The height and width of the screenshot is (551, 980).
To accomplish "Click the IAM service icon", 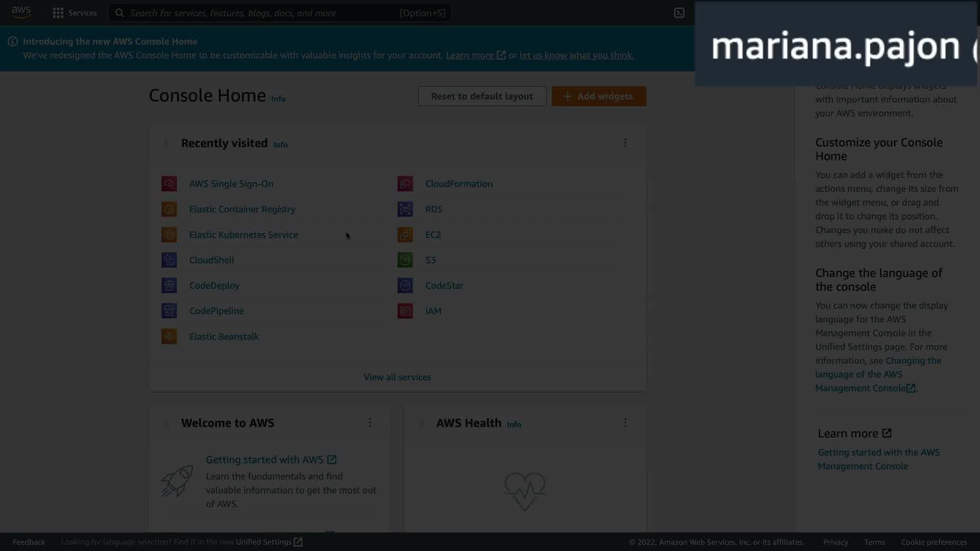I will coord(405,311).
